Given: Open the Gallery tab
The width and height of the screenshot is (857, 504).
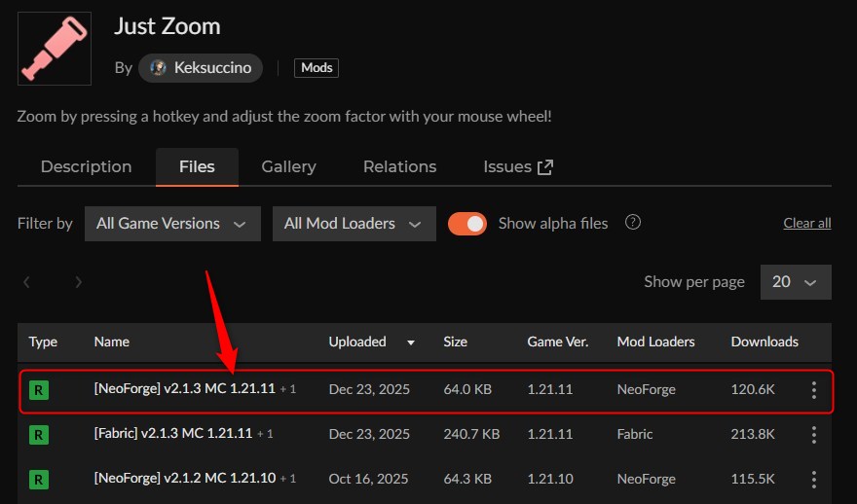Looking at the screenshot, I should click(288, 166).
